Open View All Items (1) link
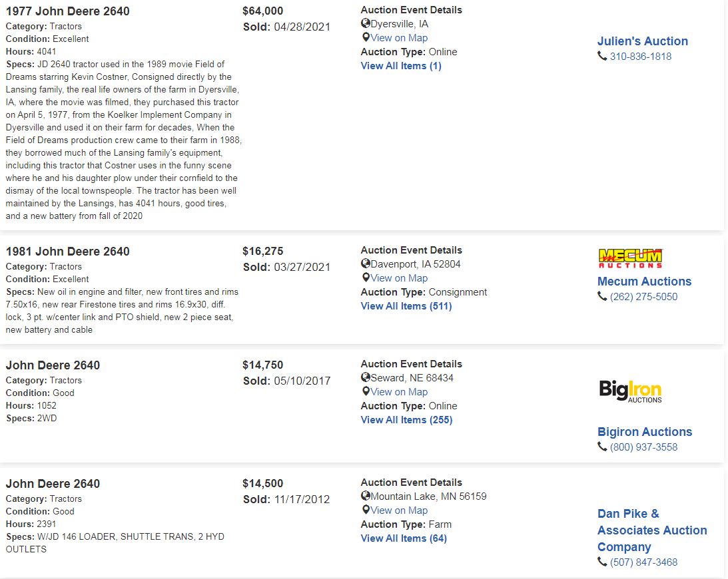Viewport: 728px width, 579px height. pos(401,66)
